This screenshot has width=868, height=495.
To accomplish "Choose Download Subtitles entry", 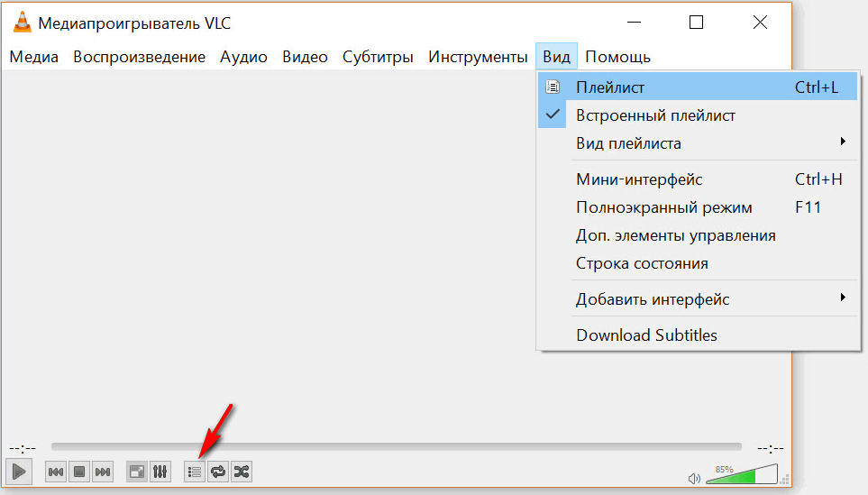I will pos(698,335).
